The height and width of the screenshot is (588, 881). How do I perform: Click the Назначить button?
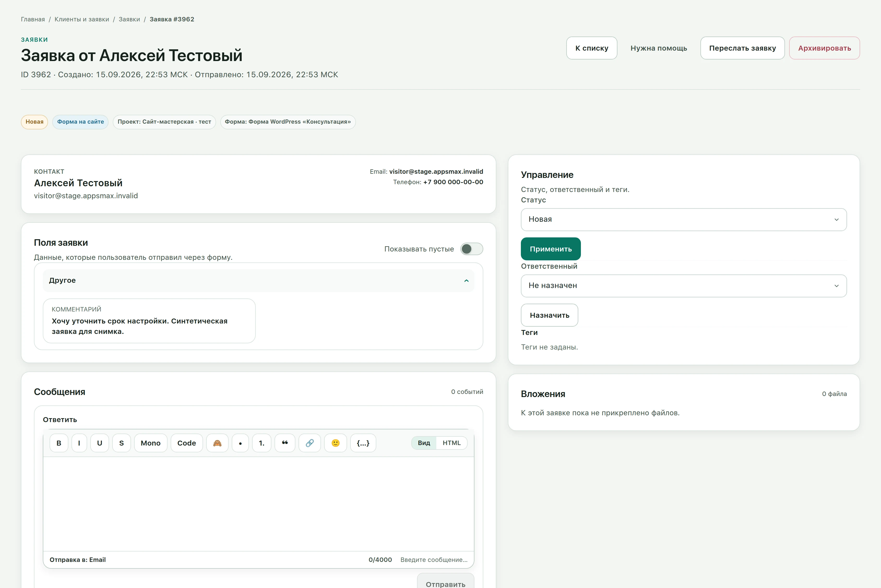click(550, 315)
